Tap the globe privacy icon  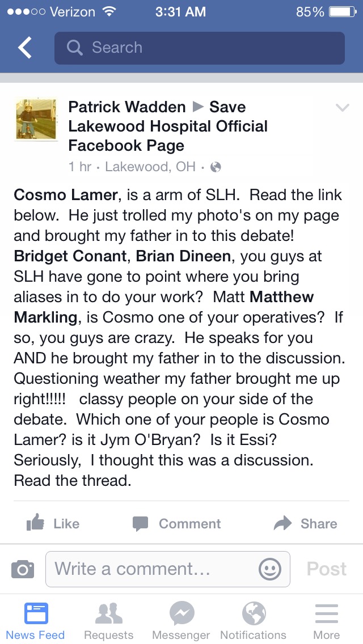click(216, 167)
